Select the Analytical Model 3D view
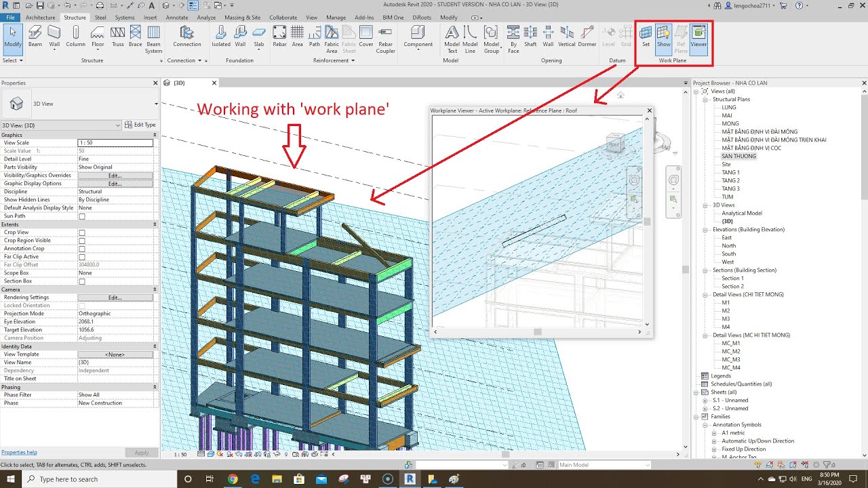868x488 pixels. pos(742,213)
